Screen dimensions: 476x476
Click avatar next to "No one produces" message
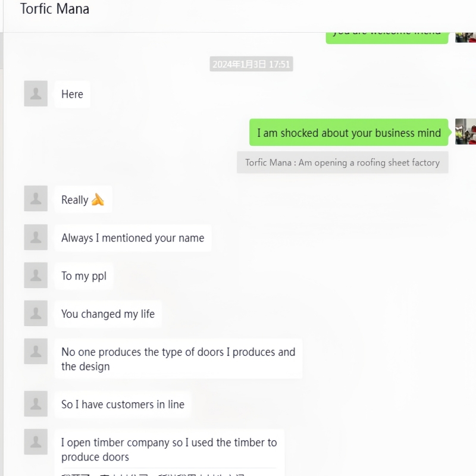[36, 352]
